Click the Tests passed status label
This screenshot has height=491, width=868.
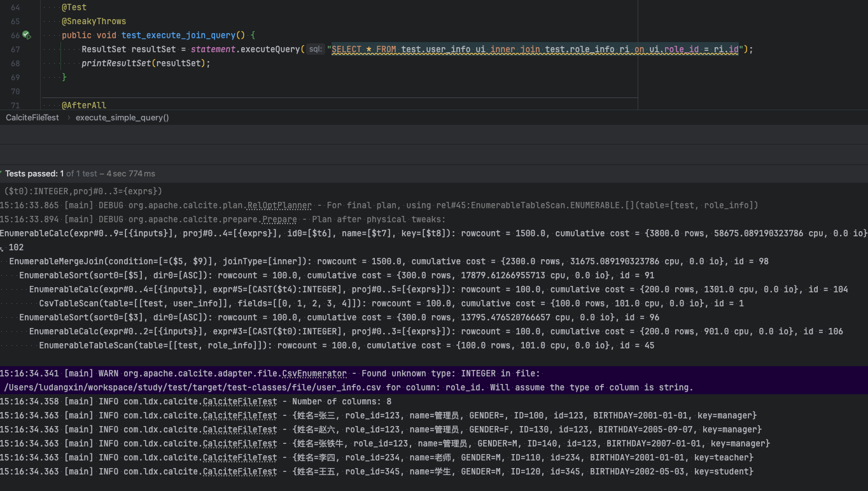click(32, 174)
